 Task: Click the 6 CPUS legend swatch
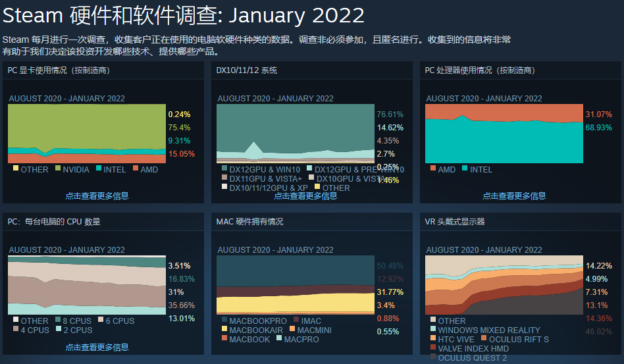[101, 319]
